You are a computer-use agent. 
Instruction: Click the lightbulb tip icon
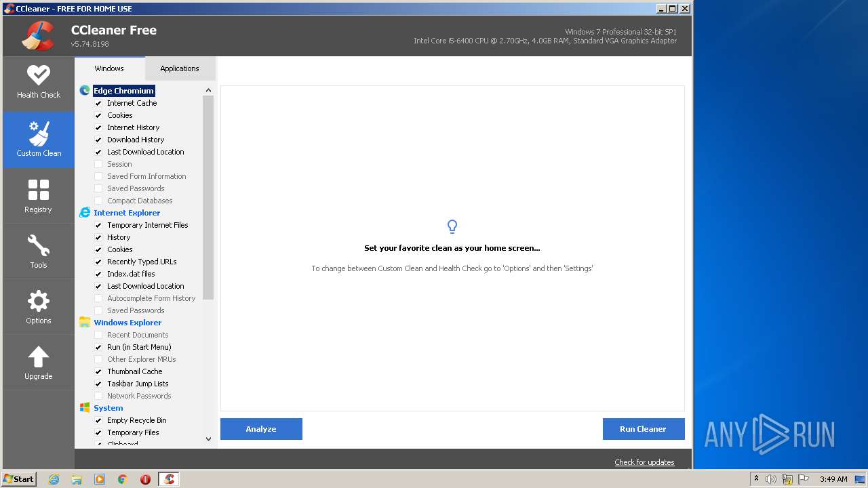tap(452, 226)
